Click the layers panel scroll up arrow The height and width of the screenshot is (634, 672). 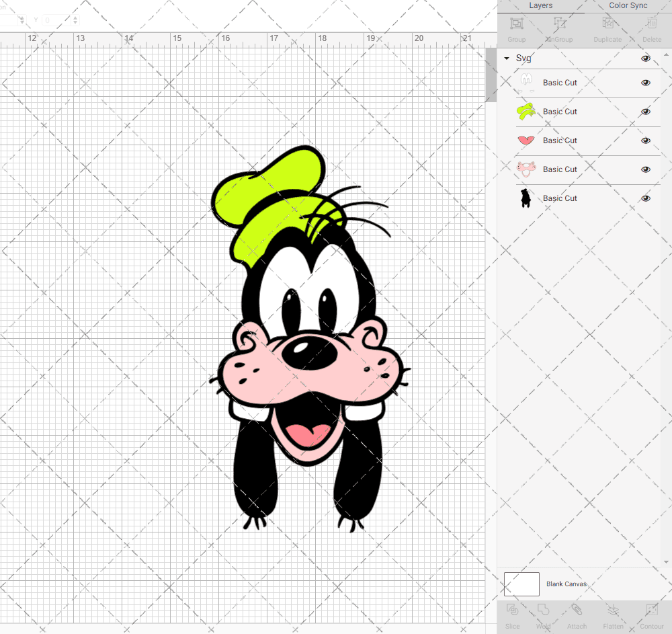[x=665, y=55]
